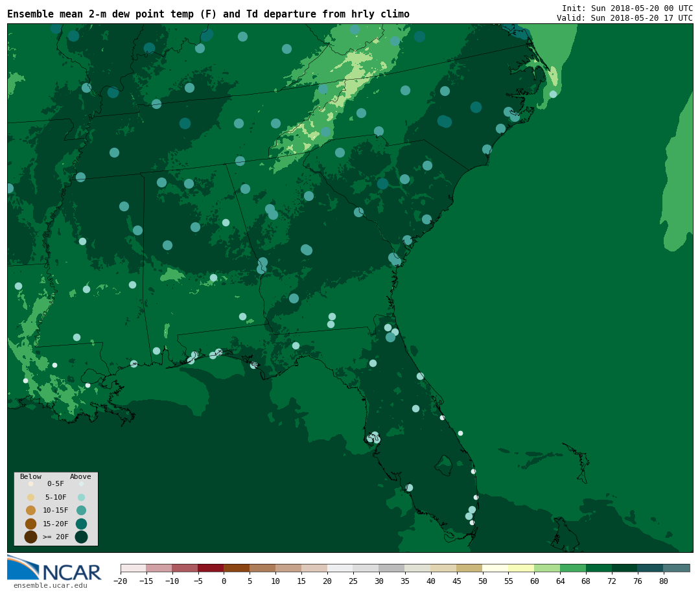
Task: Click the 10-15F legend label
Action: click(x=55, y=510)
